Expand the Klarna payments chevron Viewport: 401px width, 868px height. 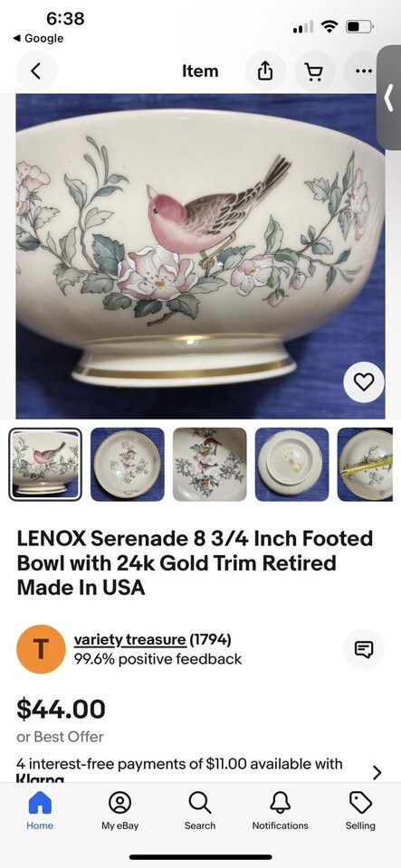(377, 772)
